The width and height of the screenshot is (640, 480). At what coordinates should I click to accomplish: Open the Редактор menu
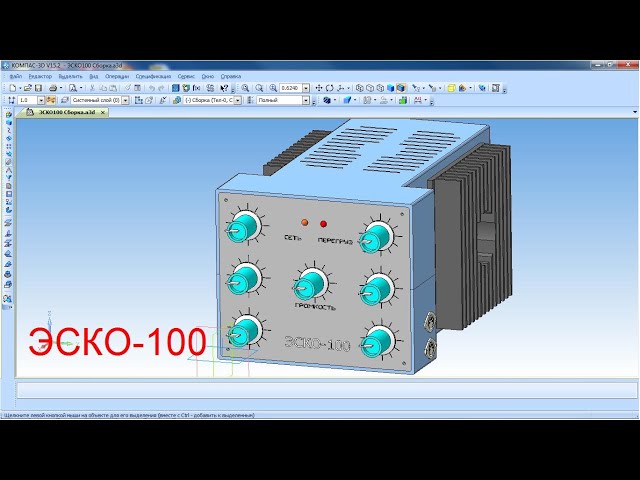pos(40,76)
